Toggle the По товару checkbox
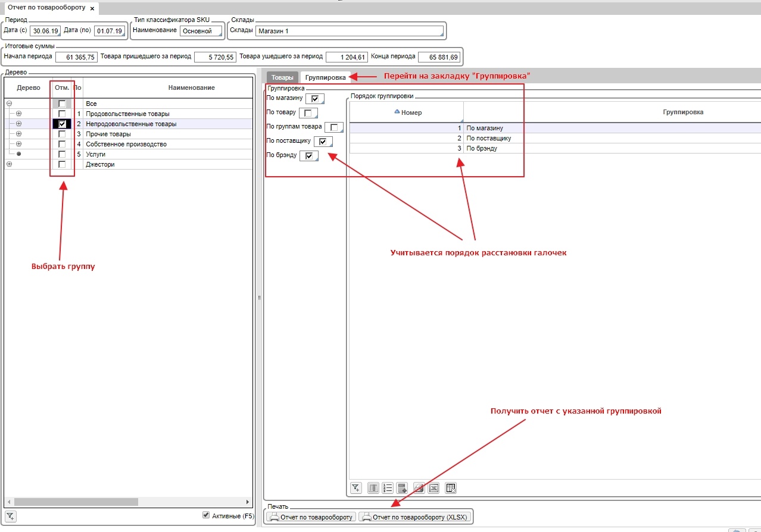 [x=308, y=113]
